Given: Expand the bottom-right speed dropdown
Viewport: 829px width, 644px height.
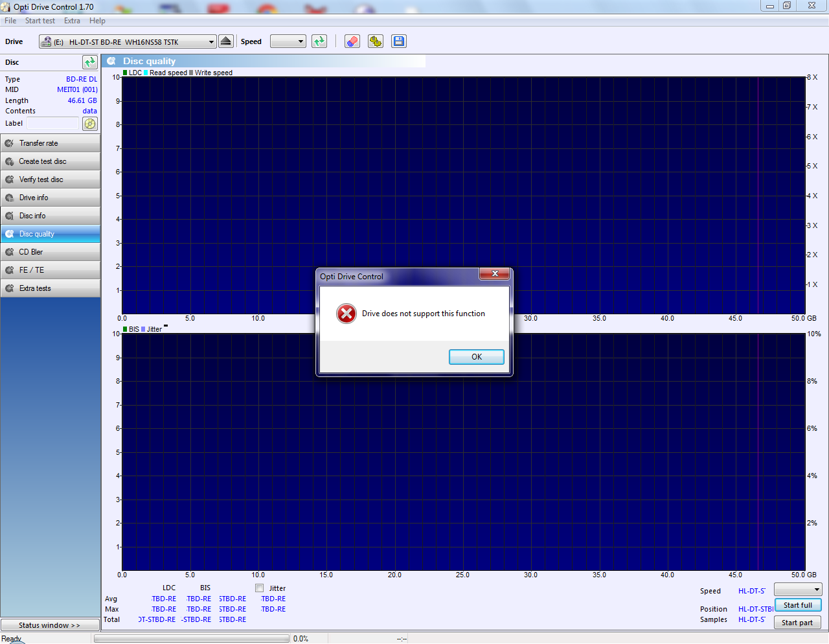Looking at the screenshot, I should 817,590.
